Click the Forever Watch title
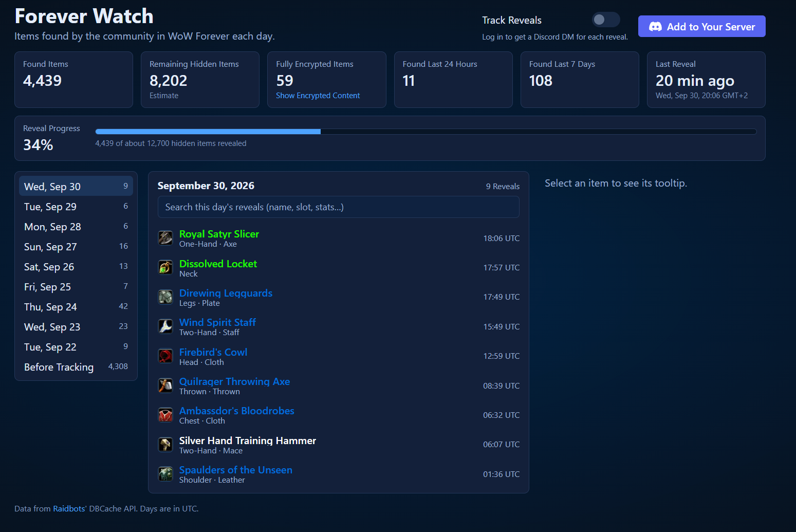The image size is (796, 532). point(84,16)
